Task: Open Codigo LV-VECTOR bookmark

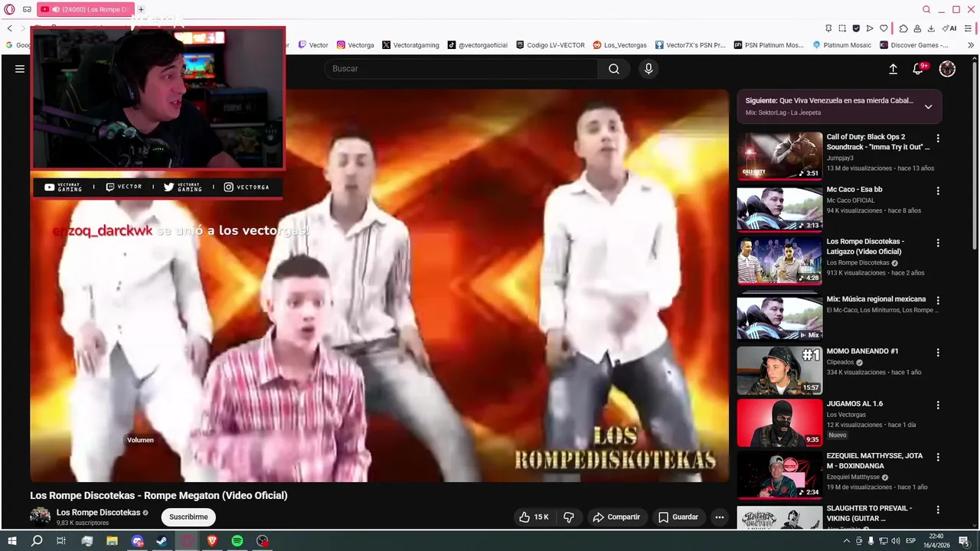Action: click(x=550, y=45)
